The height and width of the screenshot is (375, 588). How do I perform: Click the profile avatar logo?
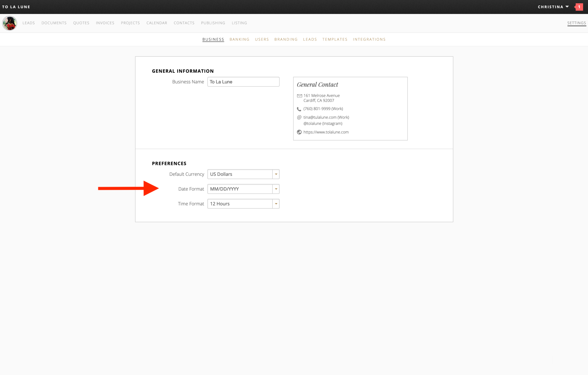click(x=9, y=23)
